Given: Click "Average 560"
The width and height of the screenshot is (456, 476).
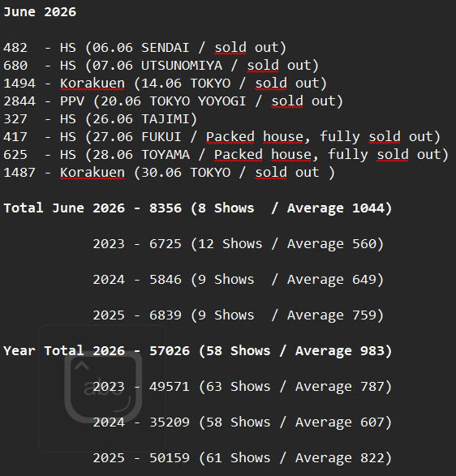Looking at the screenshot, I should (x=331, y=244).
